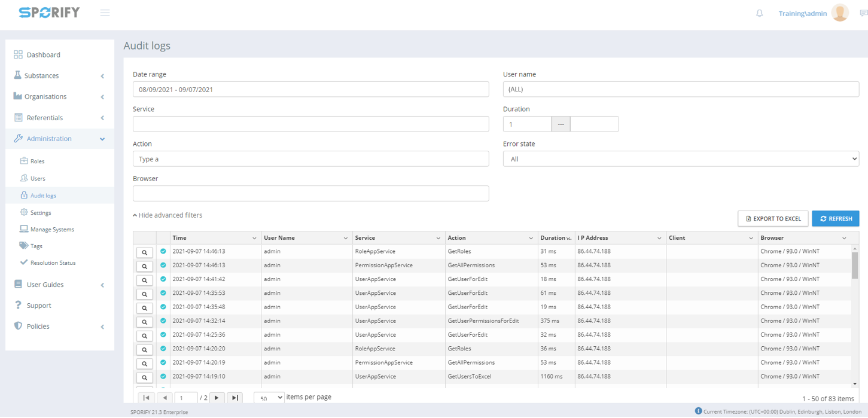The width and height of the screenshot is (868, 418).
Task: Navigate to Dashboard in the sidebar
Action: 43,55
